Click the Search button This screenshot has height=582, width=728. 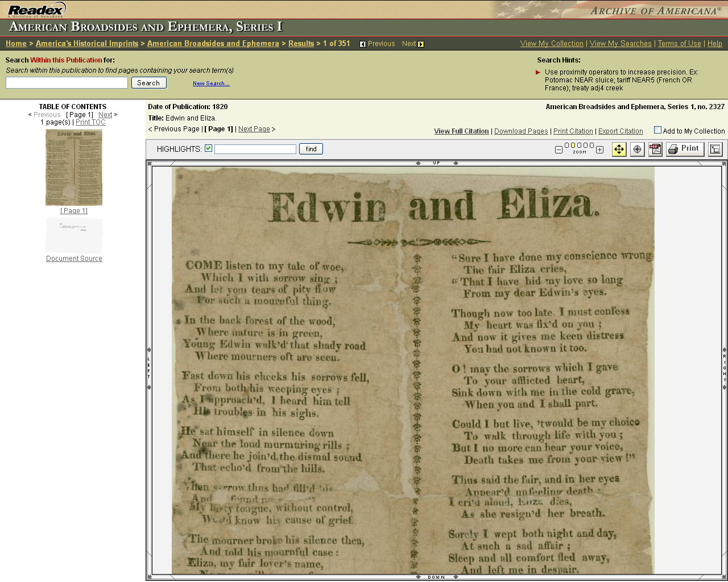coord(149,83)
